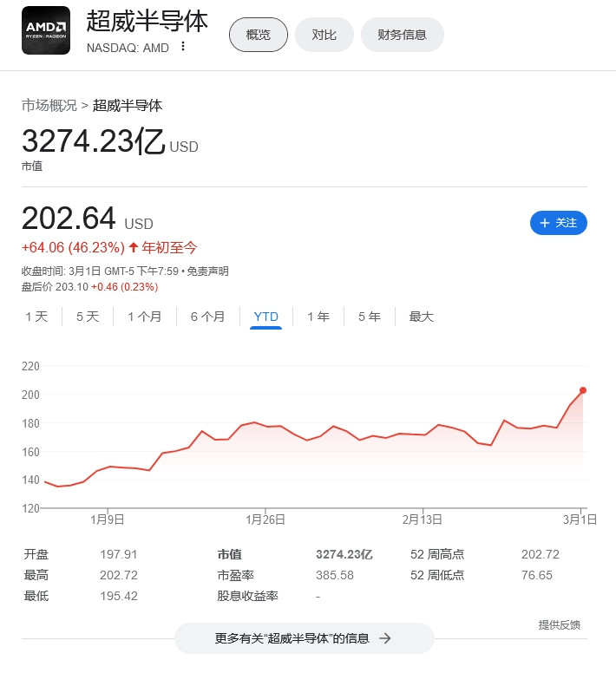Viewport: 616px width, 673px height.
Task: Select the 1 年 time range
Action: tap(318, 317)
